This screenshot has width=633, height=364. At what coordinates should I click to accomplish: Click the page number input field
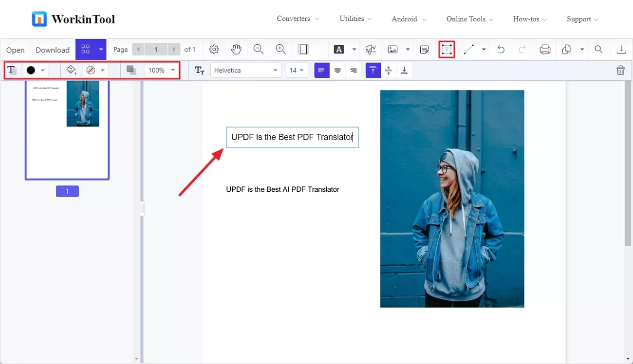point(156,49)
